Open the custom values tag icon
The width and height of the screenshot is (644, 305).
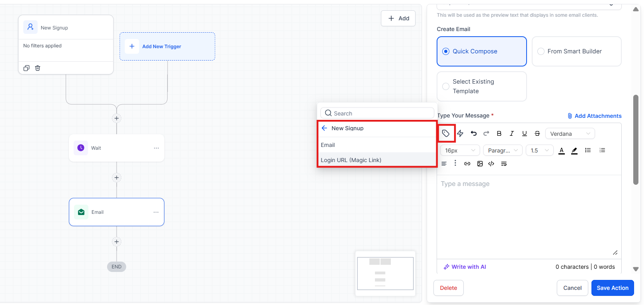pyautogui.click(x=446, y=133)
